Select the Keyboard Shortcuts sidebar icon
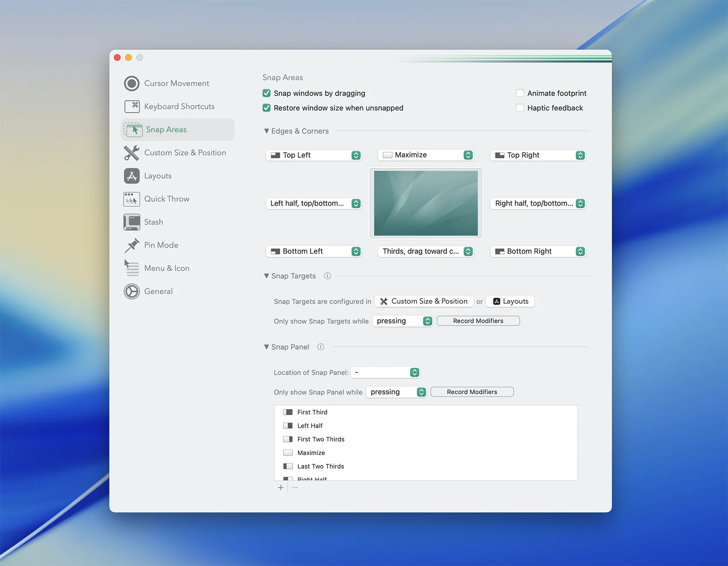The width and height of the screenshot is (728, 566). tap(132, 106)
